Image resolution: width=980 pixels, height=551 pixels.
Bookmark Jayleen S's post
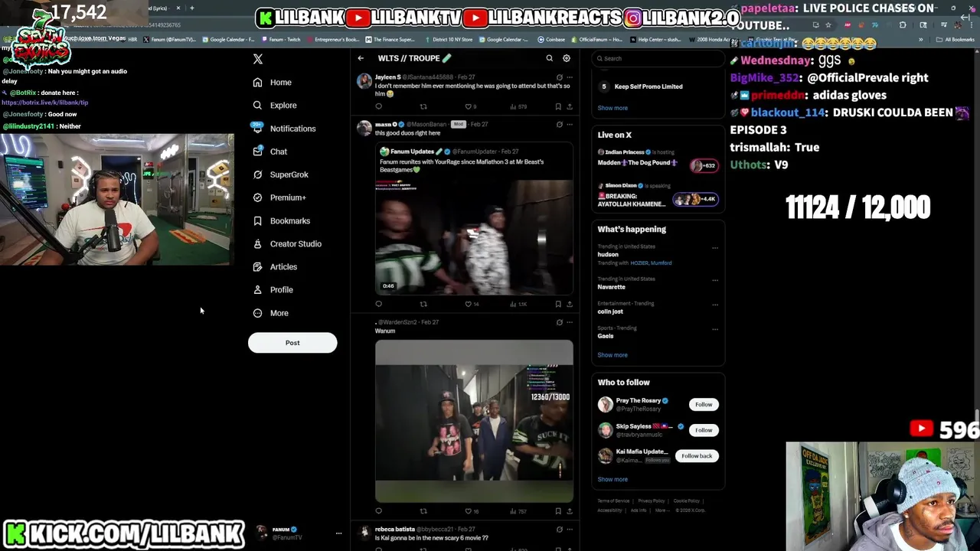pyautogui.click(x=558, y=106)
